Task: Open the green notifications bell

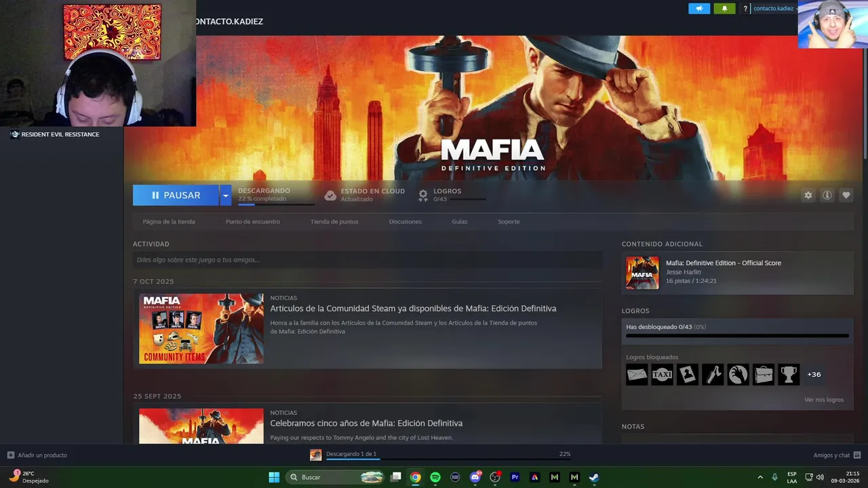Action: (724, 9)
